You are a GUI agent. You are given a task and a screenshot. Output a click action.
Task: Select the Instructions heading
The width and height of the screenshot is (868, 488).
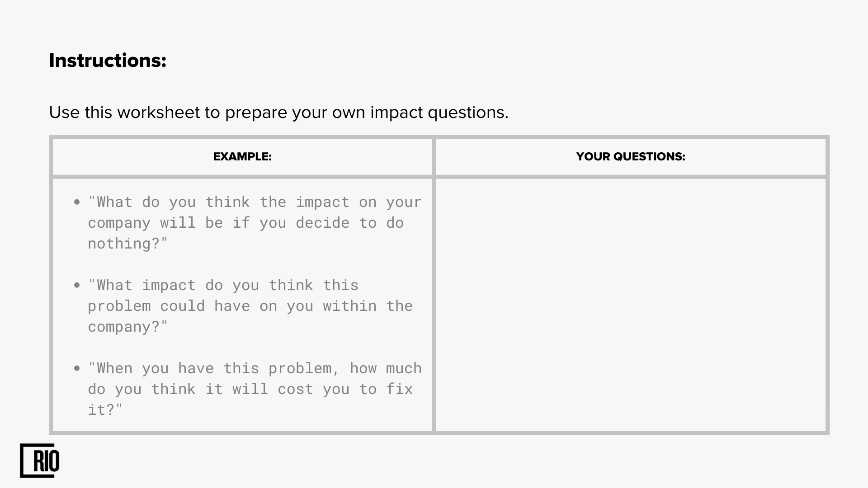108,61
